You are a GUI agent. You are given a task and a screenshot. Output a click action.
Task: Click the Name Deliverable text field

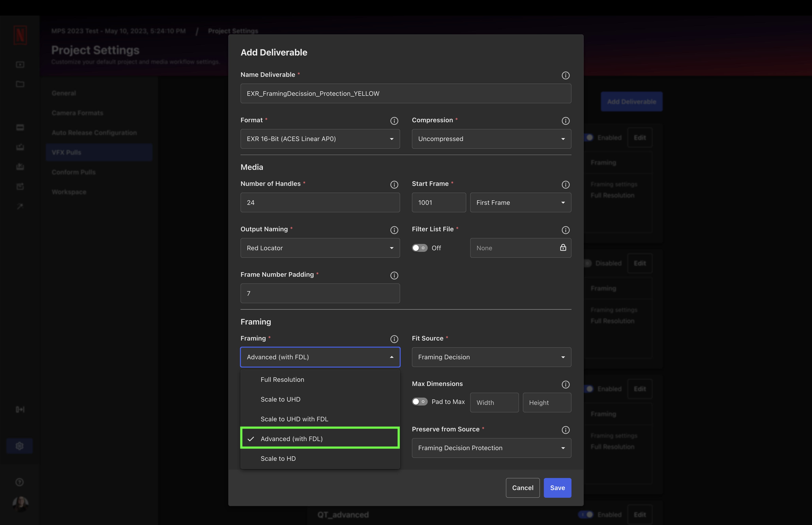click(x=405, y=93)
